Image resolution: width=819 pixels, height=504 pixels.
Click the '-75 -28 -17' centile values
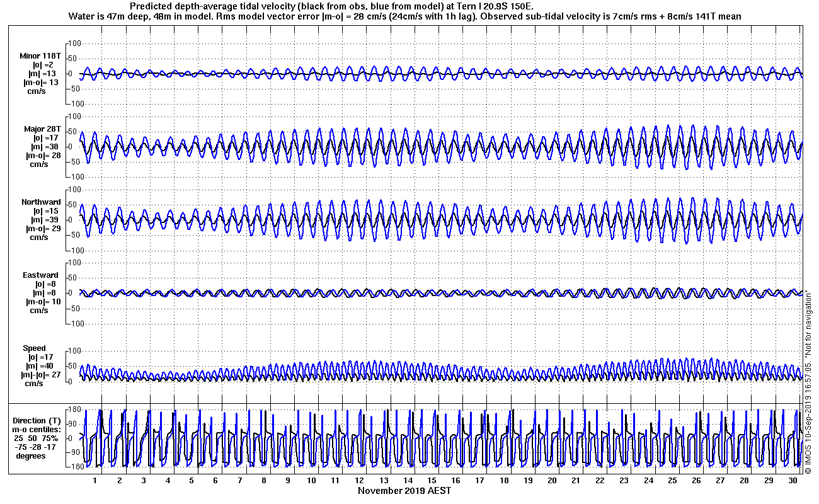click(x=37, y=447)
